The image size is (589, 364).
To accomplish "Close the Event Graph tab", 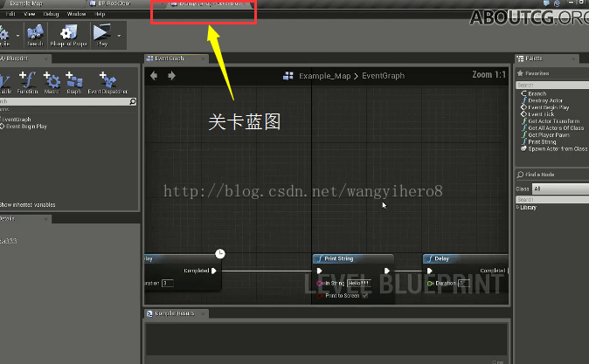I will pos(203,58).
